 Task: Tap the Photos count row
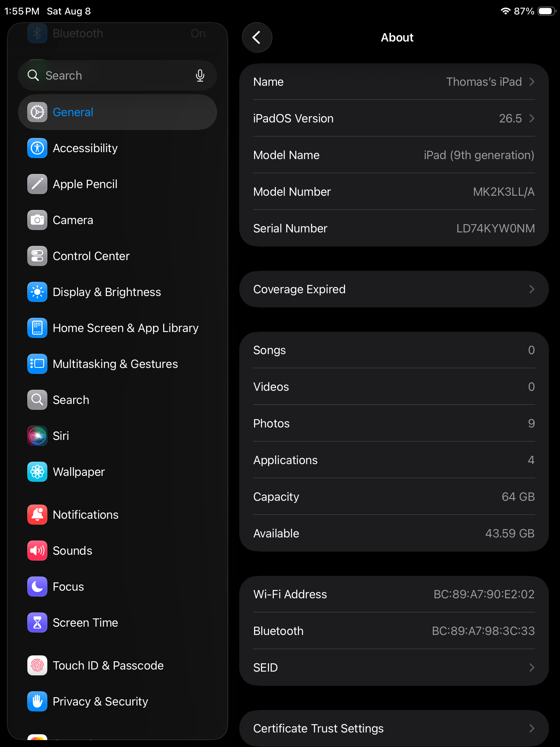point(394,423)
